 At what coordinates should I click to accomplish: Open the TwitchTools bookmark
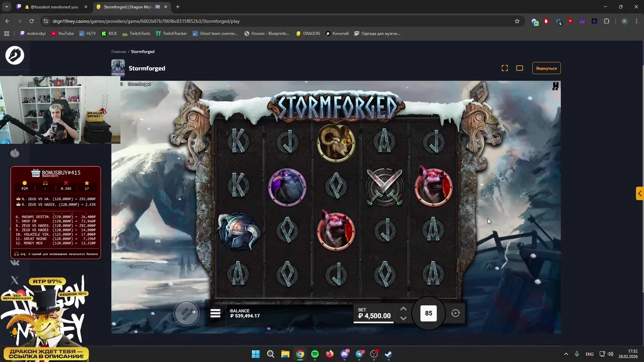coord(136,34)
